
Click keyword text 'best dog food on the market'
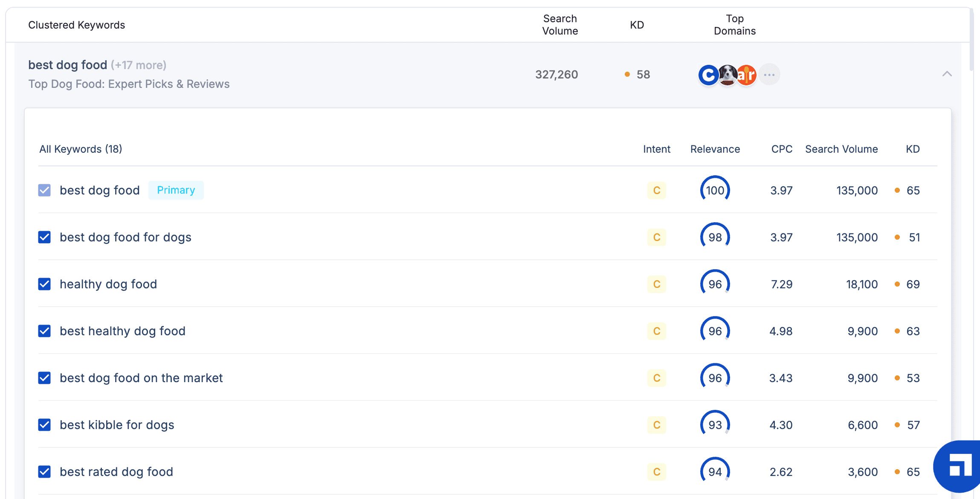click(141, 378)
